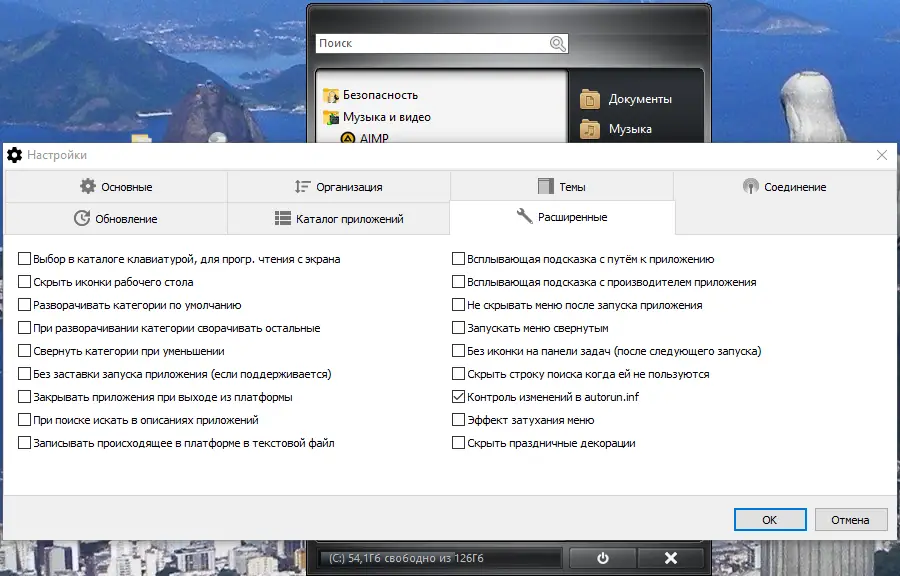Enable Не скрывать меню после запуска приложения
Screen dimensions: 900x576
click(458, 305)
